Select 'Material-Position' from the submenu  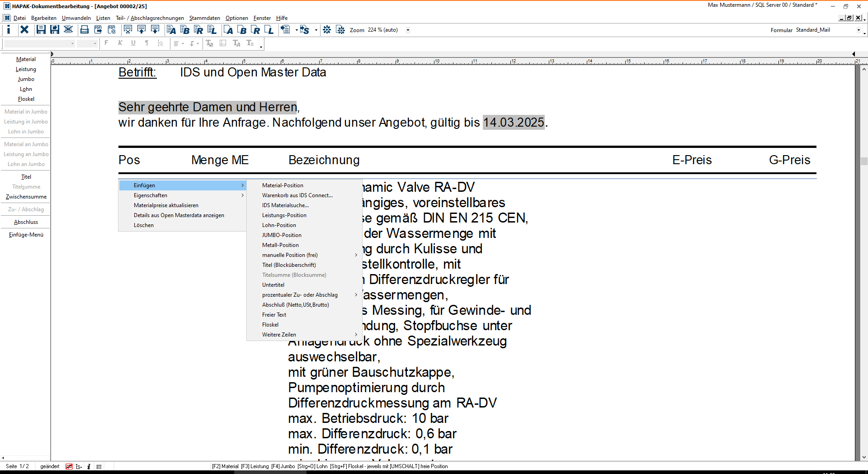click(x=283, y=185)
